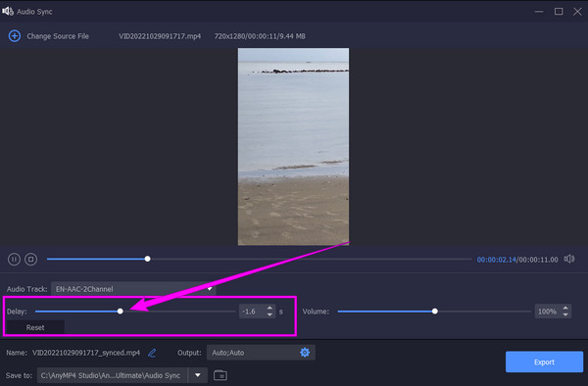Export the synced video
Screen dimensions: 588x386
tap(544, 362)
